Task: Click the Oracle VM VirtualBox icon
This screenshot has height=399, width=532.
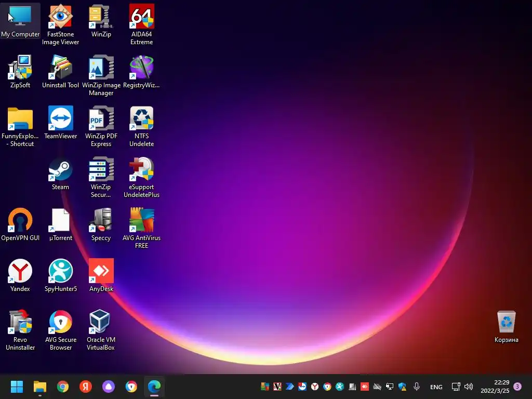Action: pyautogui.click(x=101, y=330)
